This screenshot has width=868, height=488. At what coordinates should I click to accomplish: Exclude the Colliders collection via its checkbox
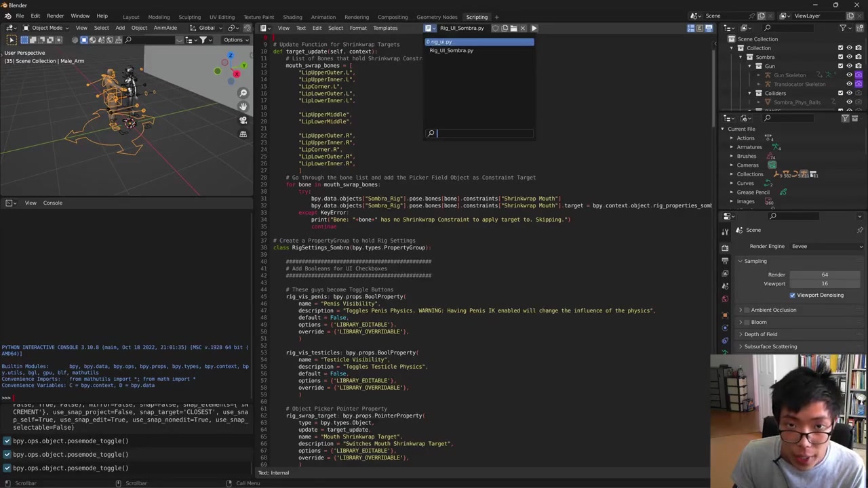click(x=840, y=93)
